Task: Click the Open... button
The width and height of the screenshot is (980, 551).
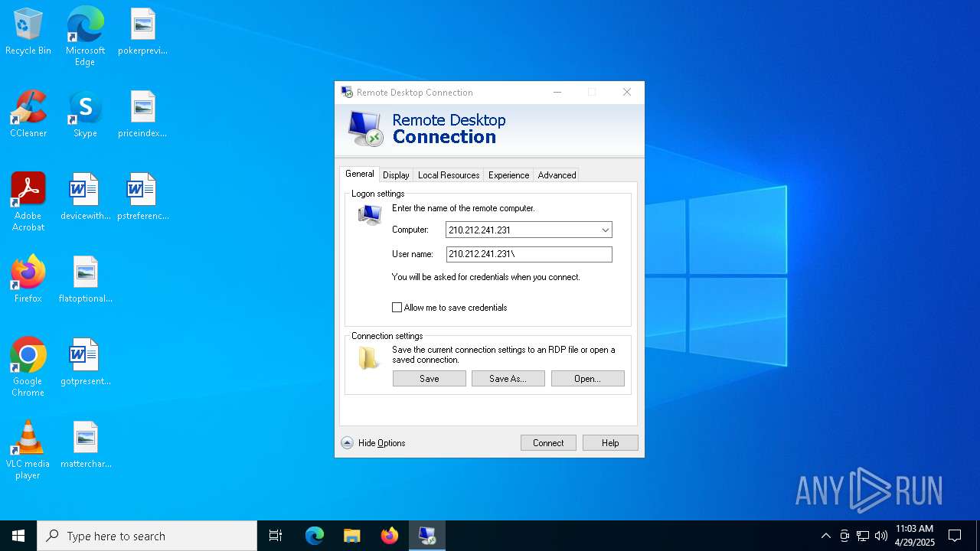Action: pyautogui.click(x=588, y=379)
